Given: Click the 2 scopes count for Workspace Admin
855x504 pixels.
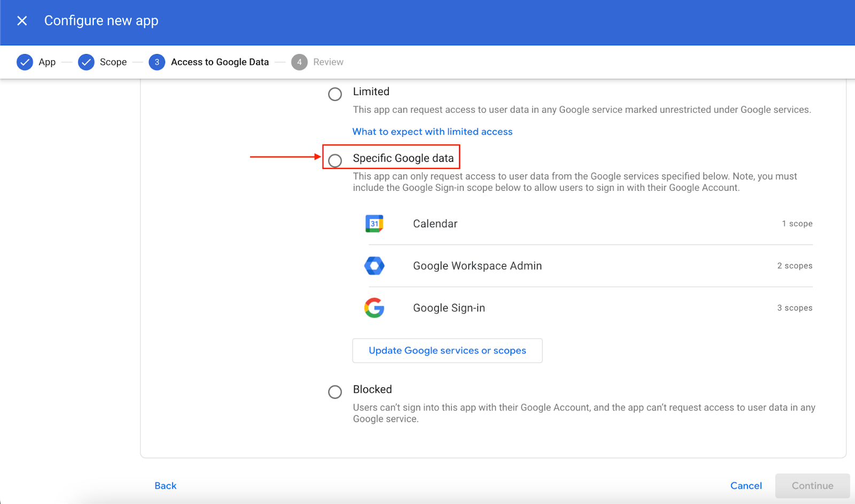Looking at the screenshot, I should point(795,266).
